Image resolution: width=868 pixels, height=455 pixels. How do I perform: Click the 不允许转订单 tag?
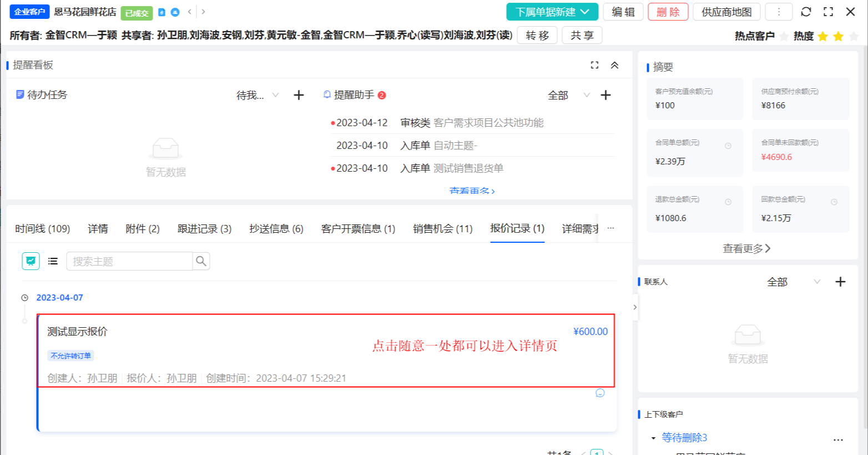70,356
